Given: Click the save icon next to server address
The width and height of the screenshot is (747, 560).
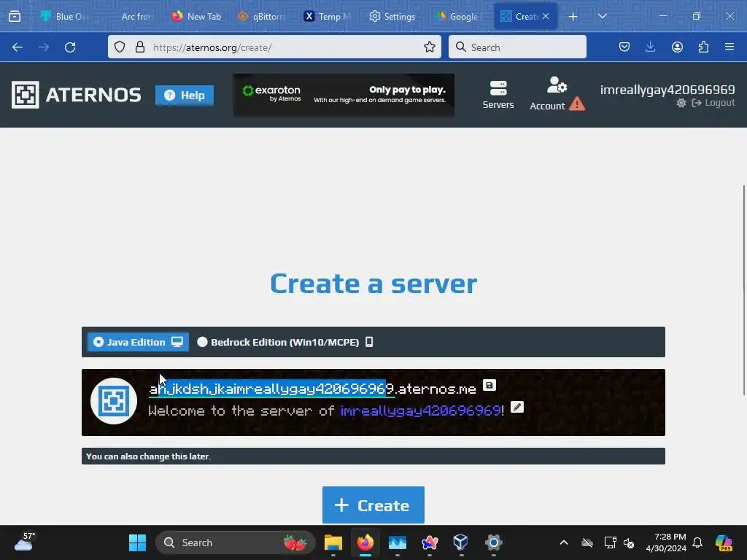Looking at the screenshot, I should pos(489,385).
